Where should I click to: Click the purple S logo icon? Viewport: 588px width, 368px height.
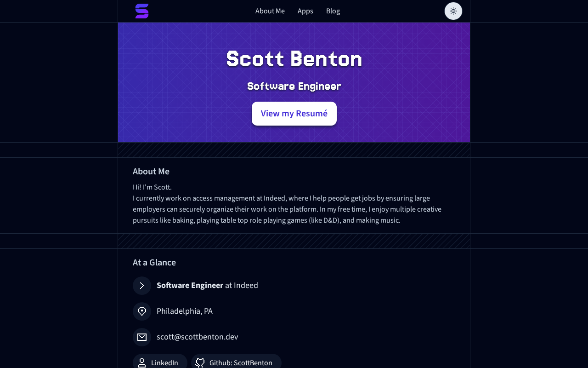point(142,11)
